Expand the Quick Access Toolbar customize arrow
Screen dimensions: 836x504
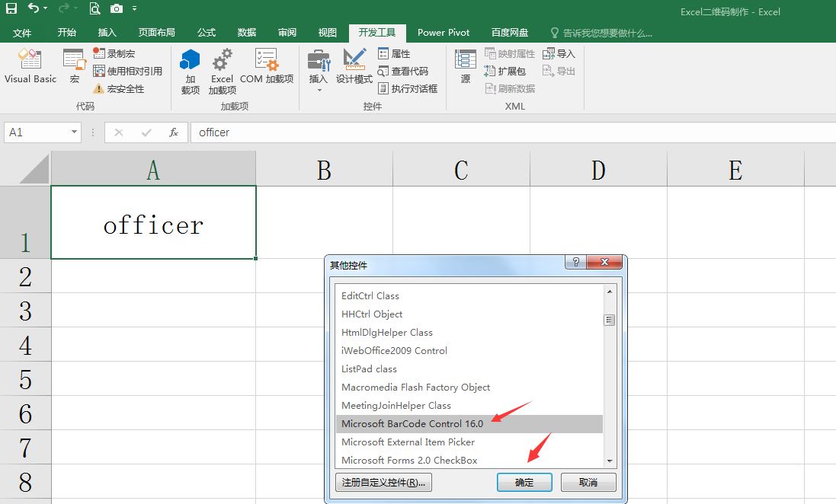click(x=134, y=8)
